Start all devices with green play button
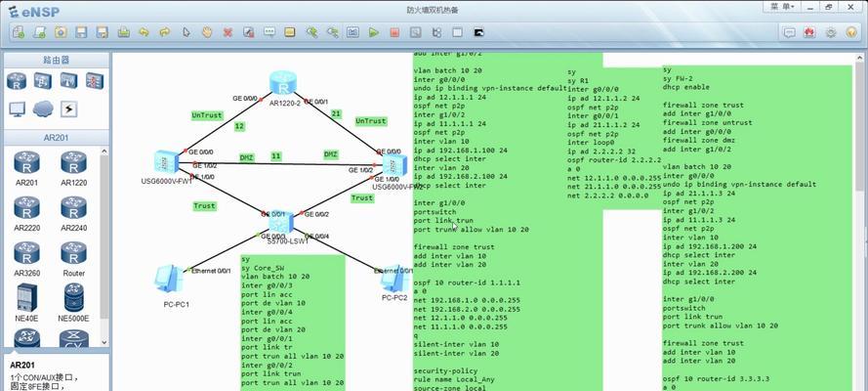 coord(374,32)
